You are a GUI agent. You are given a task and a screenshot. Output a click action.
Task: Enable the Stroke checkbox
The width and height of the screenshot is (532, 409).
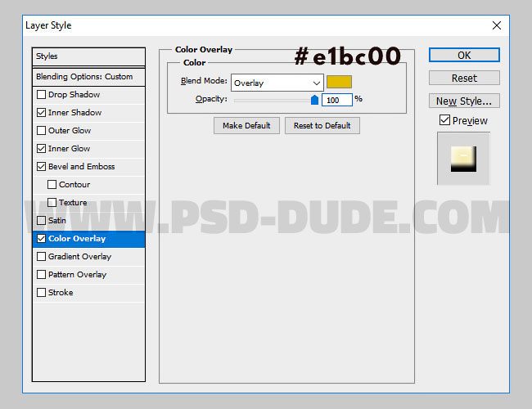point(41,292)
